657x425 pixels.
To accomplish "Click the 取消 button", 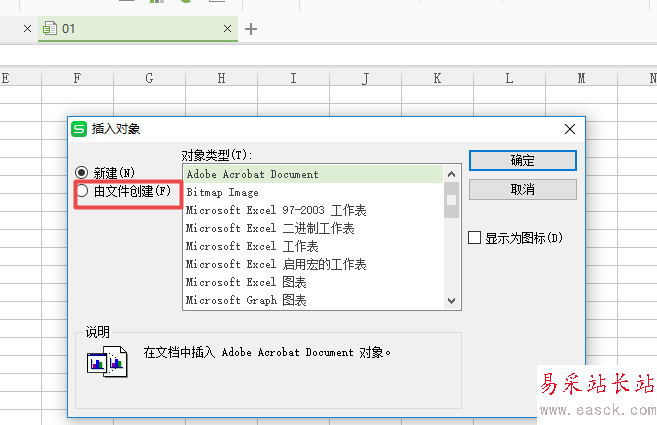I will [522, 189].
